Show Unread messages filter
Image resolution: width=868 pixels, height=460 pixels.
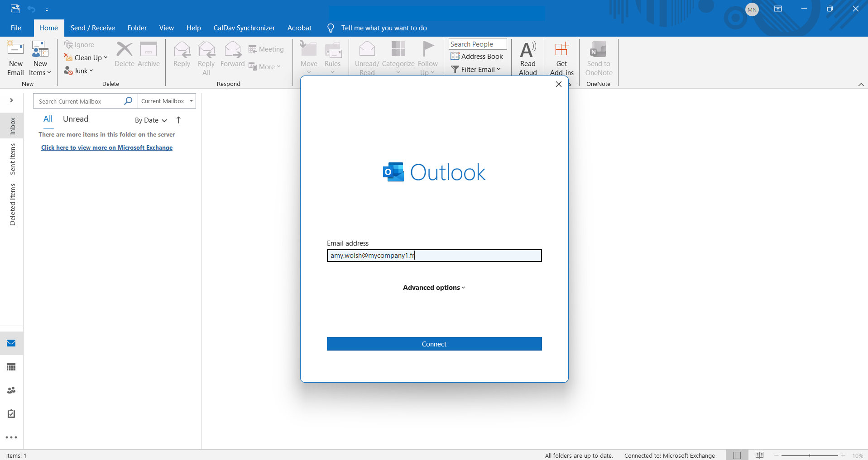(76, 119)
